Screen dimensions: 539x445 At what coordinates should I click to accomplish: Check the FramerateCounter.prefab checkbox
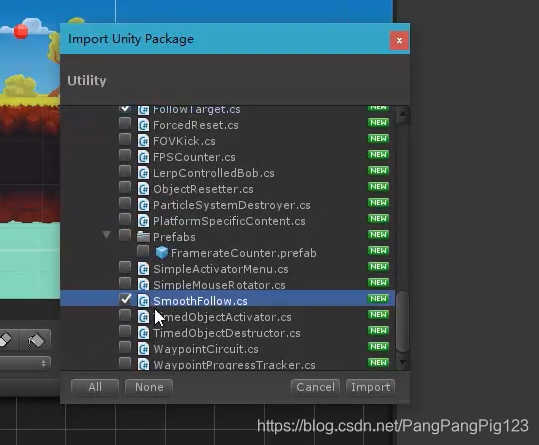click(x=143, y=251)
